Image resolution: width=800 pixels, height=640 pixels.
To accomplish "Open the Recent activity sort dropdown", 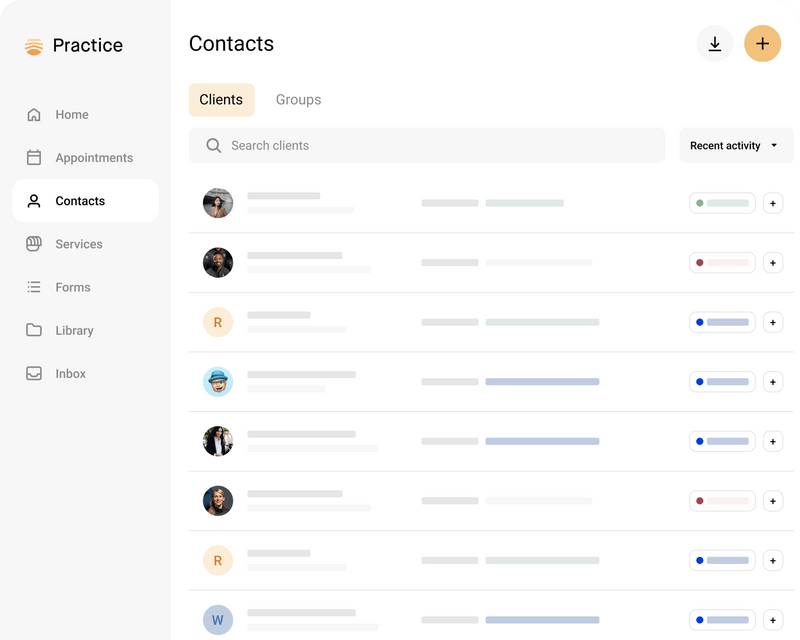I will [x=736, y=145].
